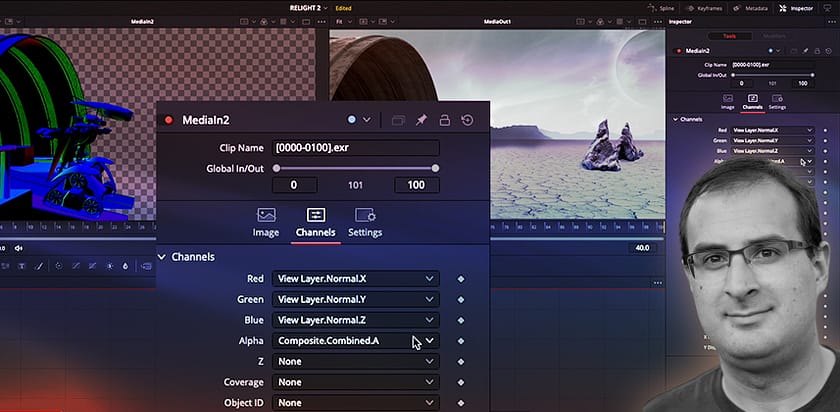
Task: Open the Z channel dropdown
Action: 355,362
